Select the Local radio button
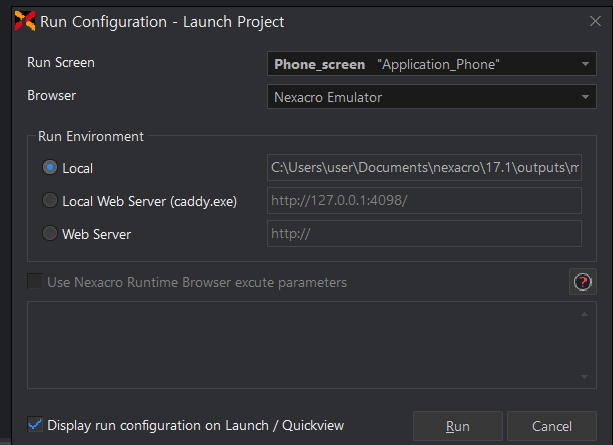The height and width of the screenshot is (445, 613). tap(50, 168)
